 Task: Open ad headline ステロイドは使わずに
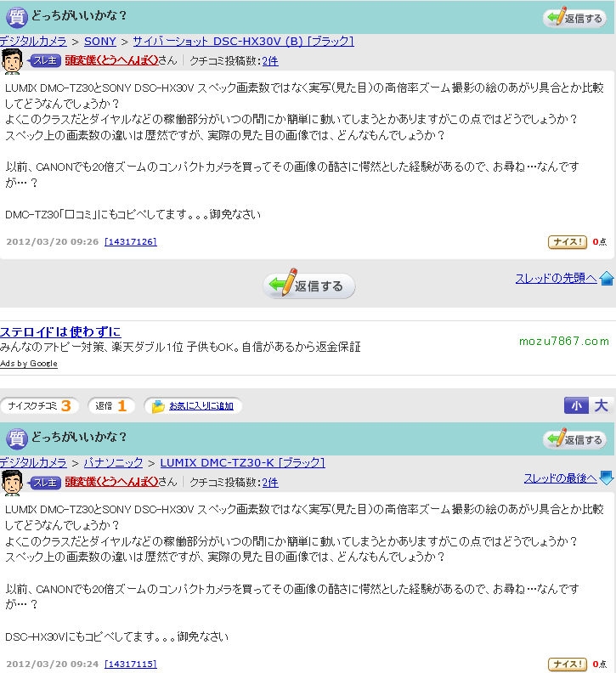point(60,331)
